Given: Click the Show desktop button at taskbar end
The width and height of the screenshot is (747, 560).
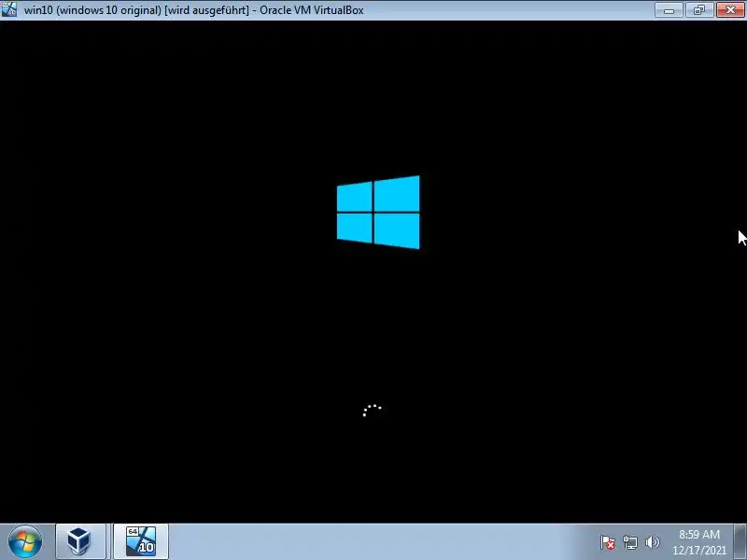Looking at the screenshot, I should click(x=740, y=542).
